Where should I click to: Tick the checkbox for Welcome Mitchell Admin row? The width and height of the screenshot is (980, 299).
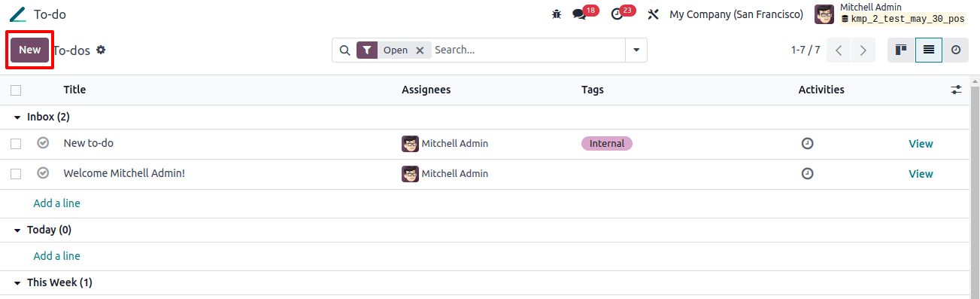[x=16, y=174]
